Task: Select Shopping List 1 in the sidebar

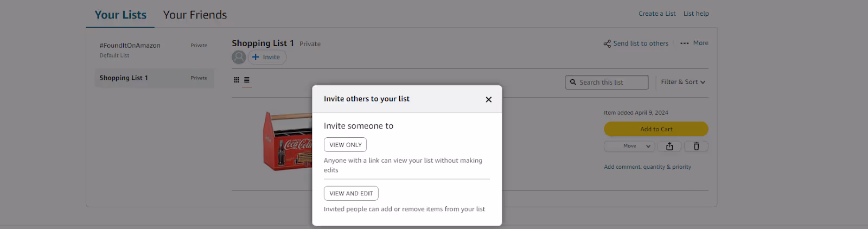Action: [x=154, y=78]
